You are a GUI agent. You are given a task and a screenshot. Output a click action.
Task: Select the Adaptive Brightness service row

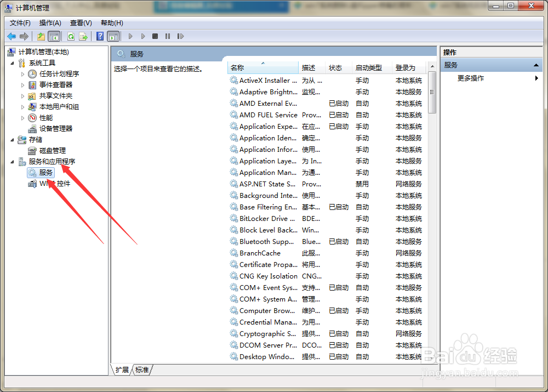(x=328, y=92)
